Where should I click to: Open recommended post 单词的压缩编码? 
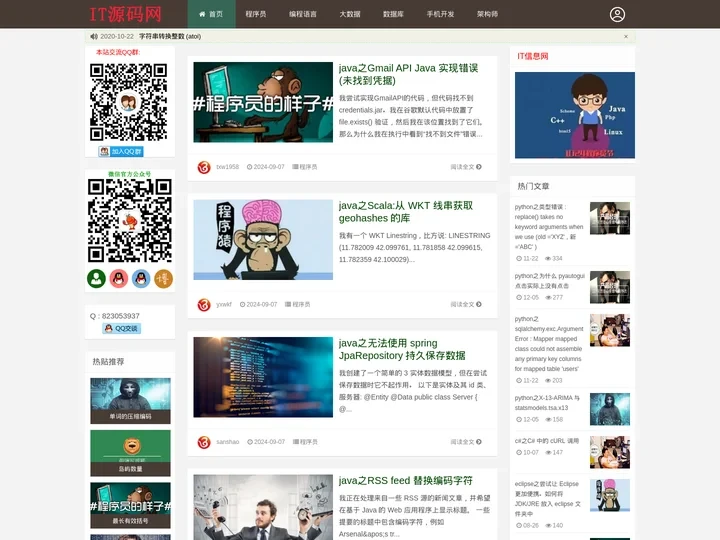pyautogui.click(x=130, y=401)
